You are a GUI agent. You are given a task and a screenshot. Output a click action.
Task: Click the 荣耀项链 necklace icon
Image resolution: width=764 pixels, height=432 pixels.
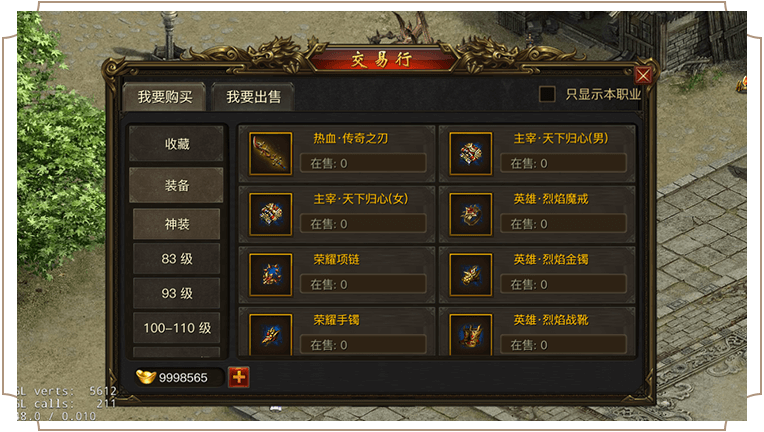pyautogui.click(x=270, y=275)
